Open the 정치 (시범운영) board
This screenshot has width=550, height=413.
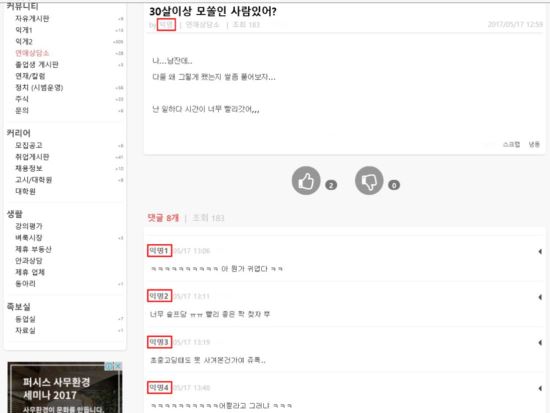click(x=39, y=87)
